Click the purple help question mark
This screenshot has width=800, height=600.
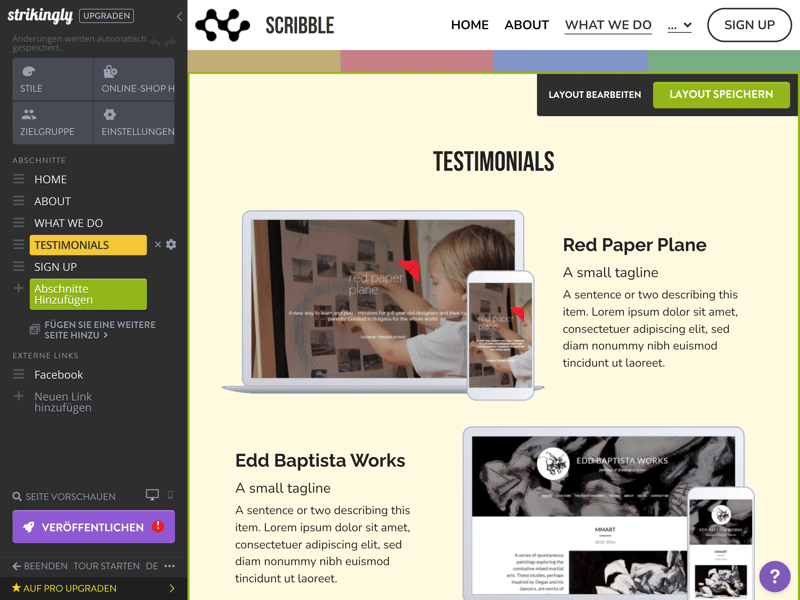(774, 576)
